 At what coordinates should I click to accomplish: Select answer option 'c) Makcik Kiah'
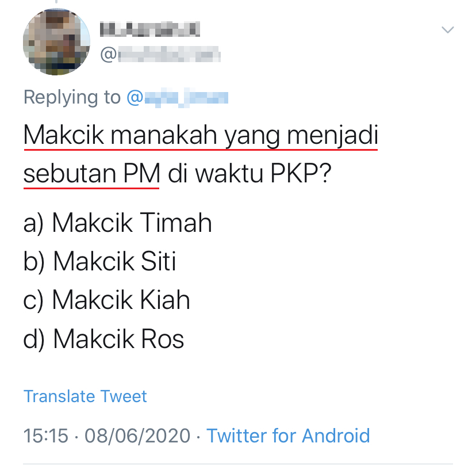tap(107, 300)
